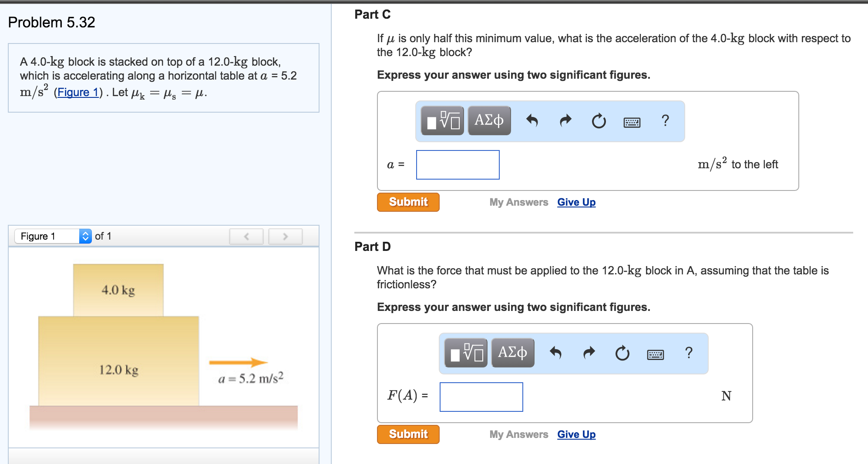Open keyboard shortcuts icon in Part D
868x464 pixels.
[x=655, y=354]
